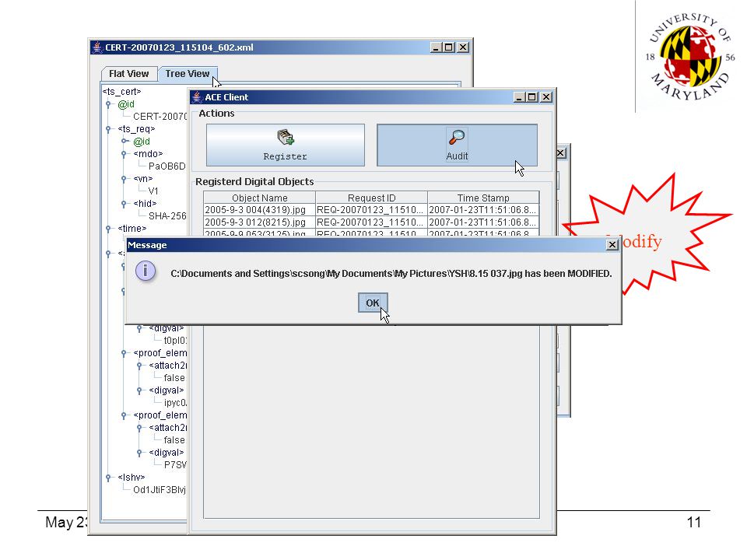The height and width of the screenshot is (560, 747).
Task: Close the Message dialog
Action: click(612, 245)
